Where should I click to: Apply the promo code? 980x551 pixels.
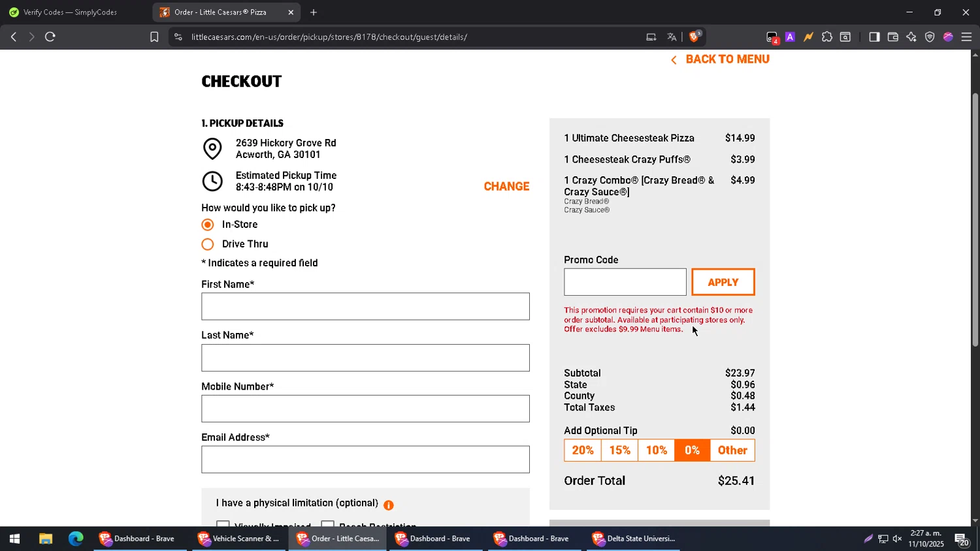click(723, 282)
